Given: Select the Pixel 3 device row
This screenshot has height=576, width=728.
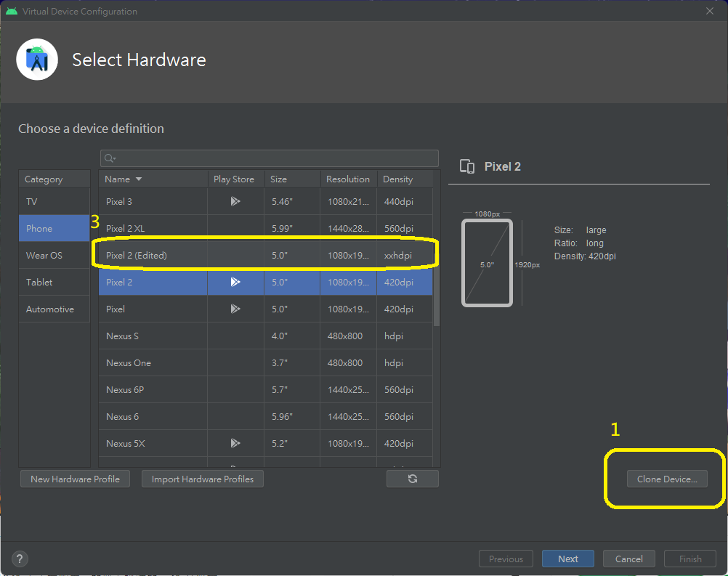Looking at the screenshot, I should tap(266, 201).
